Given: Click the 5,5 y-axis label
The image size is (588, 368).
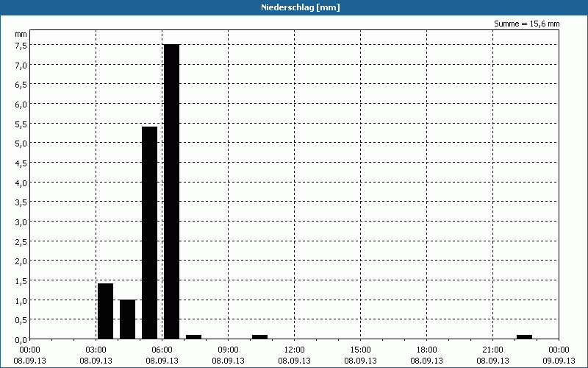Looking at the screenshot, I should click(x=21, y=124).
